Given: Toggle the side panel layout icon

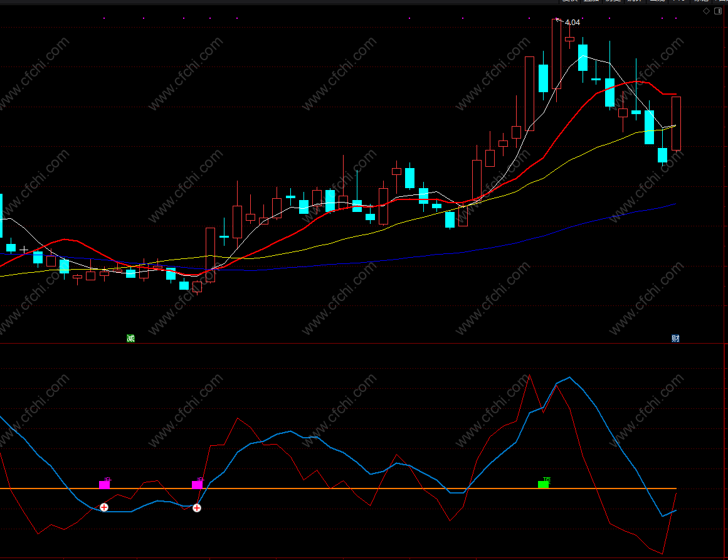Looking at the screenshot, I should (x=718, y=11).
